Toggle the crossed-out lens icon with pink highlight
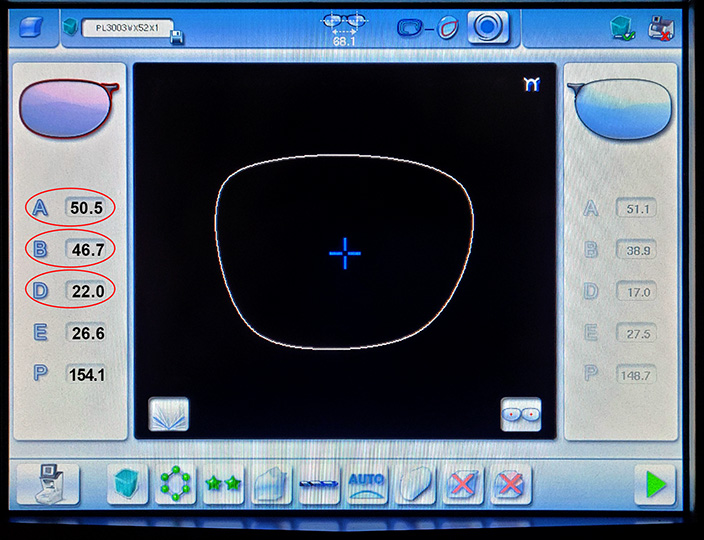Screen dimensions: 704x540 (x=511, y=484)
